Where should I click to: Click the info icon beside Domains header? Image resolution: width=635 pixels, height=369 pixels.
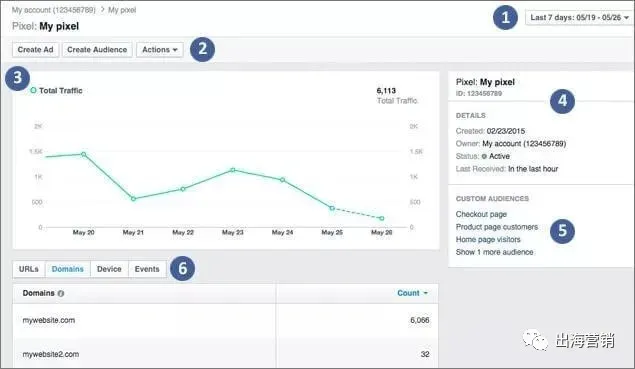point(61,293)
